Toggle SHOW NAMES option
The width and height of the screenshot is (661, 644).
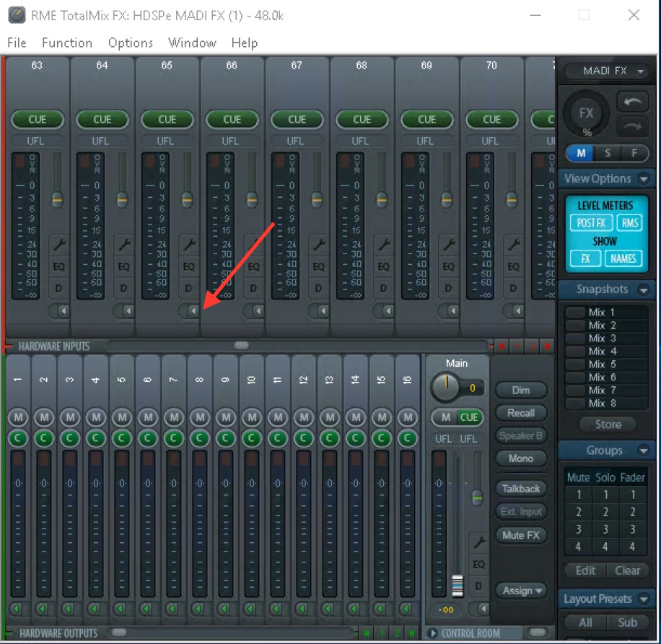pyautogui.click(x=623, y=258)
